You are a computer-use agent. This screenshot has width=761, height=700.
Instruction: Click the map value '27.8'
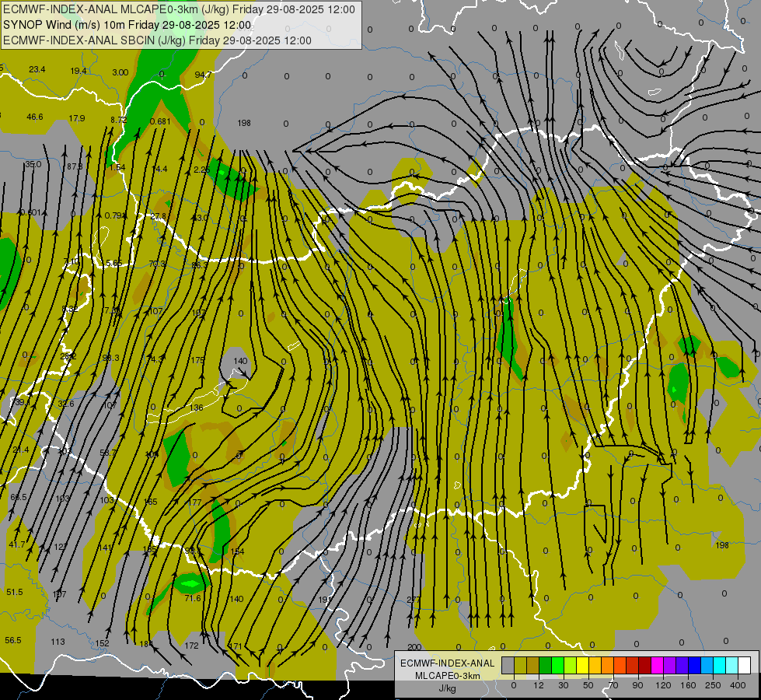pyautogui.click(x=158, y=216)
